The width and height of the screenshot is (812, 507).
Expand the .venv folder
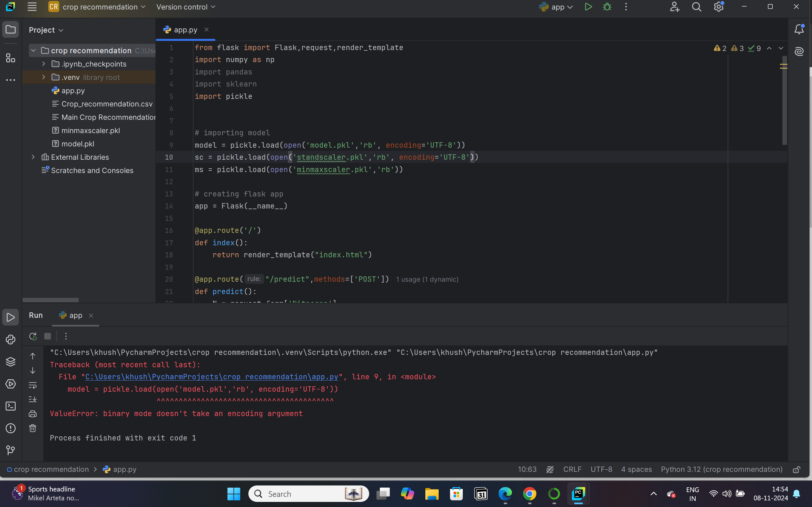pyautogui.click(x=44, y=77)
